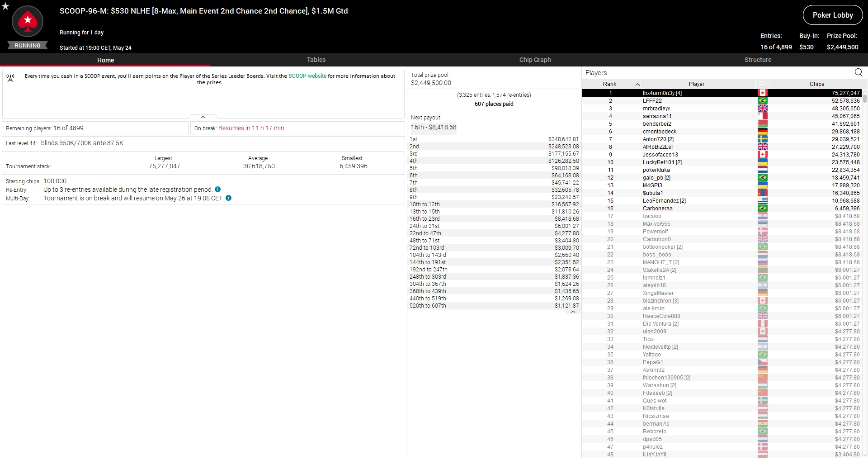The height and width of the screenshot is (460, 868).
Task: Select eliminated player ReeceCole888
Action: tap(722, 316)
